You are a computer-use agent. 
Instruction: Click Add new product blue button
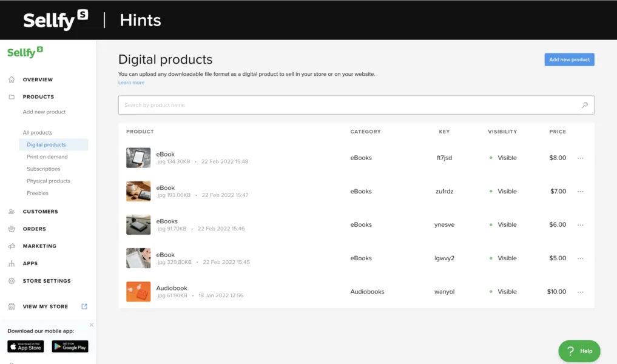point(570,59)
